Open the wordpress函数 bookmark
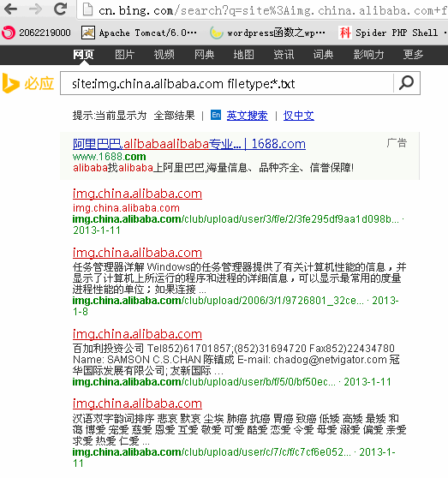This screenshot has width=448, height=478. [x=267, y=33]
